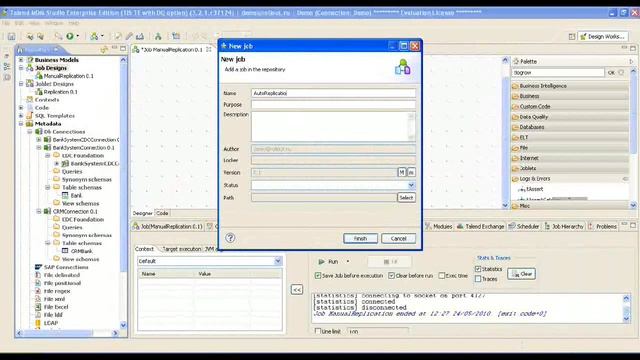Click the Purpose input field
Image resolution: width=640 pixels, height=360 pixels.
pyautogui.click(x=333, y=104)
